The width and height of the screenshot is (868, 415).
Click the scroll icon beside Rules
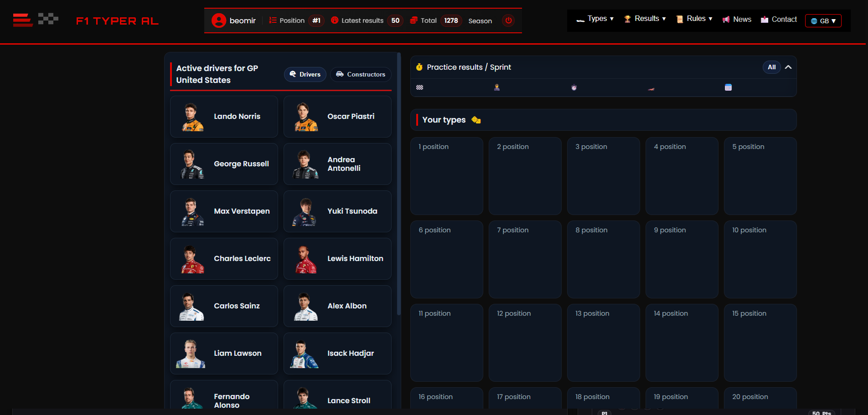679,19
